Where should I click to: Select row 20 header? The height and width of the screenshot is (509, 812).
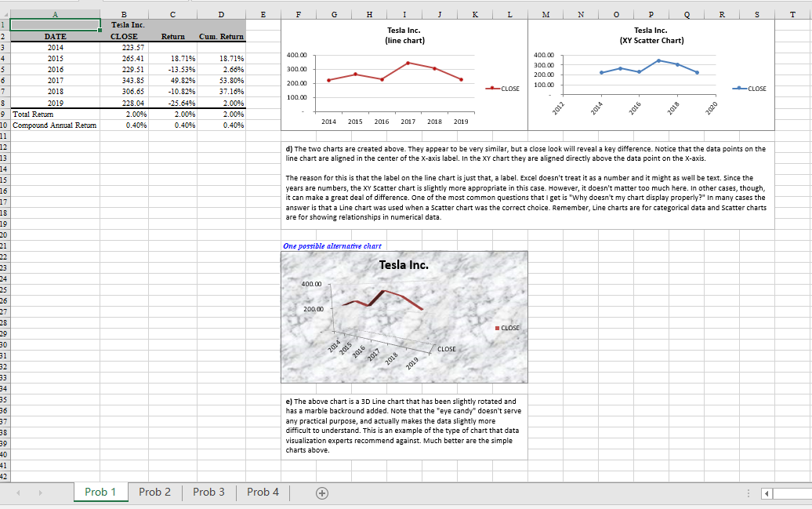pyautogui.click(x=5, y=235)
